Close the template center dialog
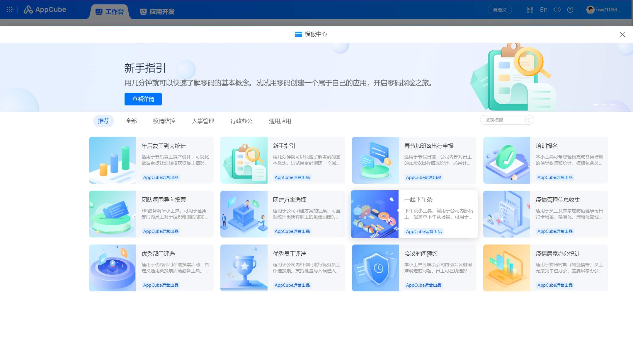Image resolution: width=633 pixels, height=364 pixels. pyautogui.click(x=622, y=34)
